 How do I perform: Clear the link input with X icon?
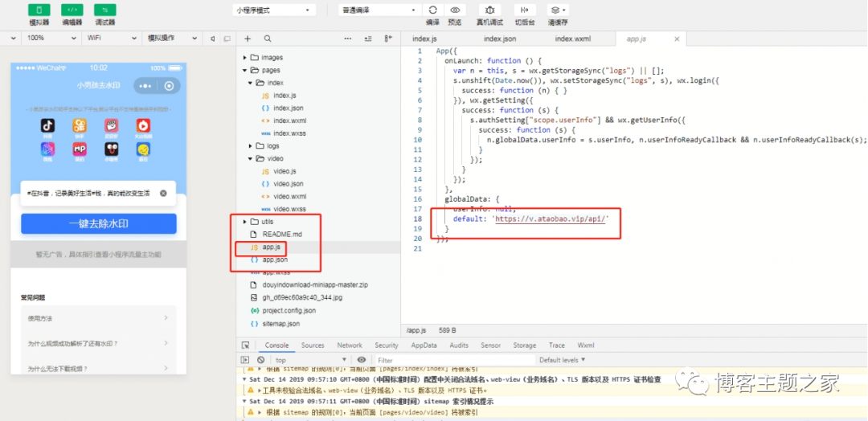point(163,193)
